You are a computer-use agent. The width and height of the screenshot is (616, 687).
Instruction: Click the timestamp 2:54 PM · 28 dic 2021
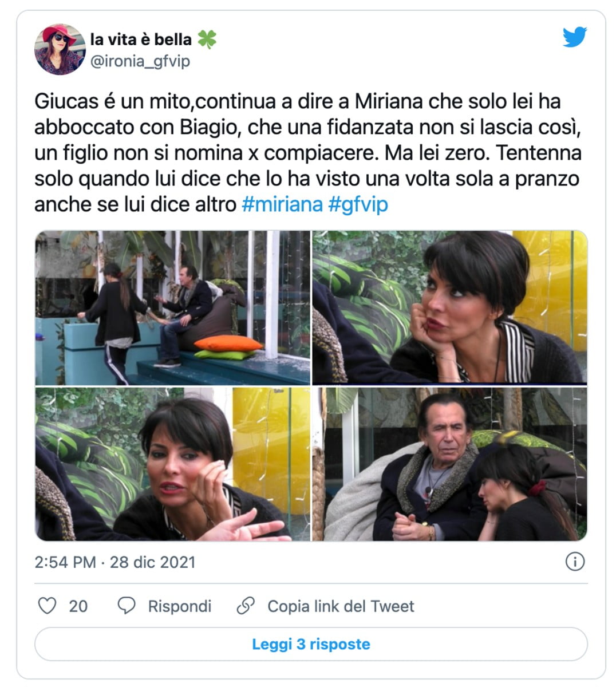[x=114, y=562]
